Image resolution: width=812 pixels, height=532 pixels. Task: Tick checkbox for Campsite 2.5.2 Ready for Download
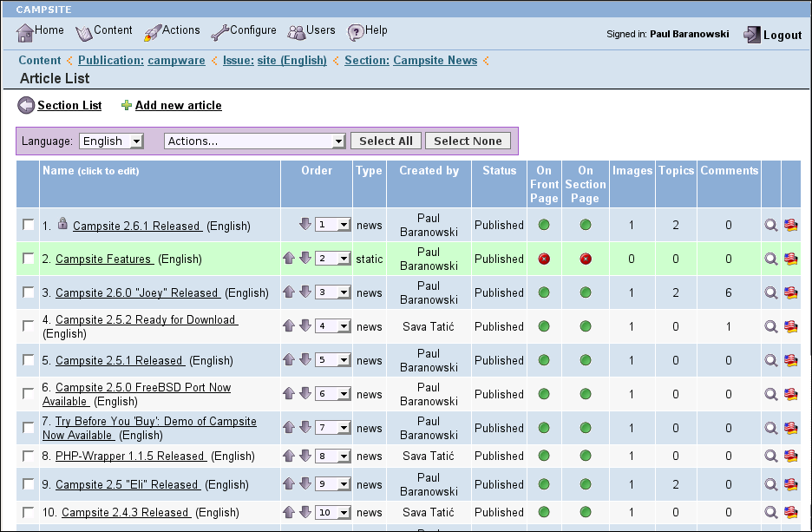click(x=29, y=326)
